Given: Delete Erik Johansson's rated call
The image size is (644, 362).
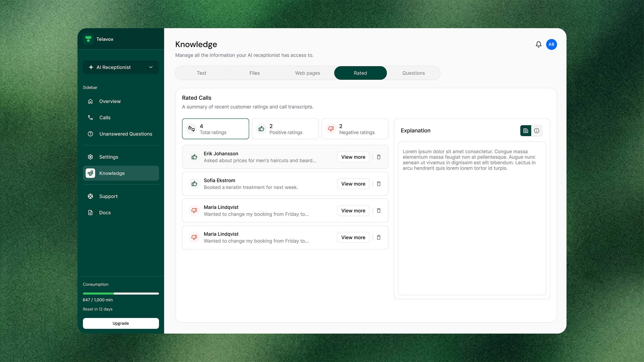Looking at the screenshot, I should click(379, 157).
